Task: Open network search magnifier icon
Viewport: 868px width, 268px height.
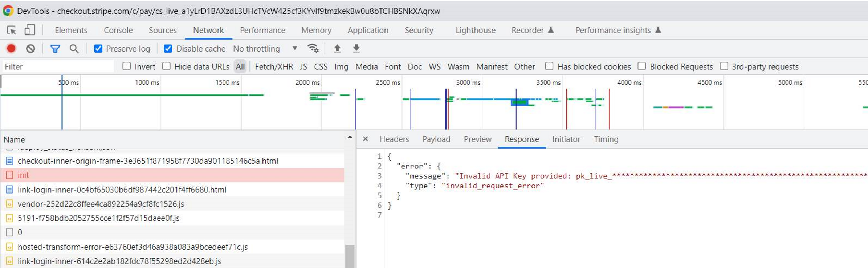Action: coord(74,49)
